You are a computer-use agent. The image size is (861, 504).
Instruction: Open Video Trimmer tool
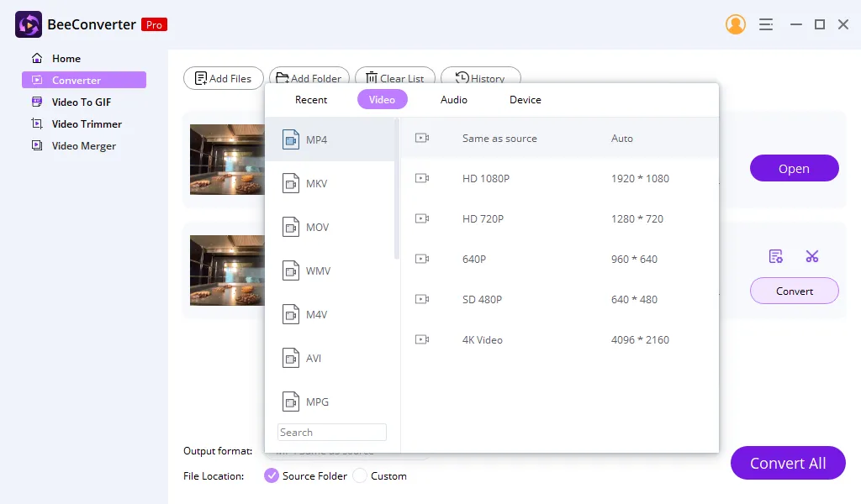click(87, 124)
